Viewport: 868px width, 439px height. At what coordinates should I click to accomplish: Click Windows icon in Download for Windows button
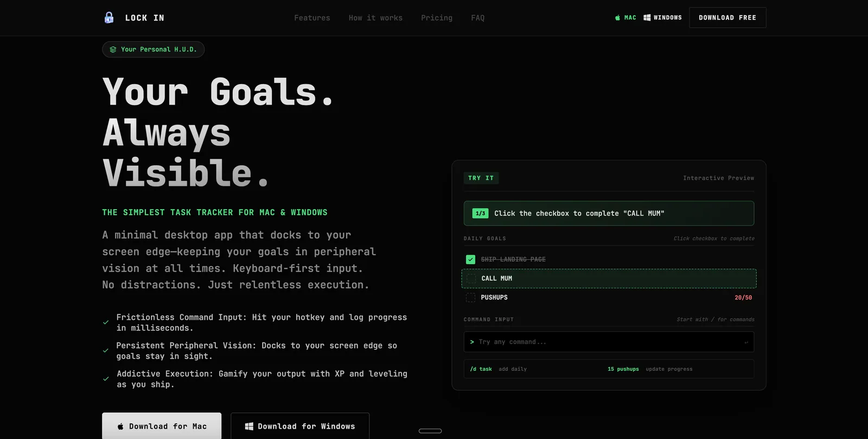(x=249, y=427)
